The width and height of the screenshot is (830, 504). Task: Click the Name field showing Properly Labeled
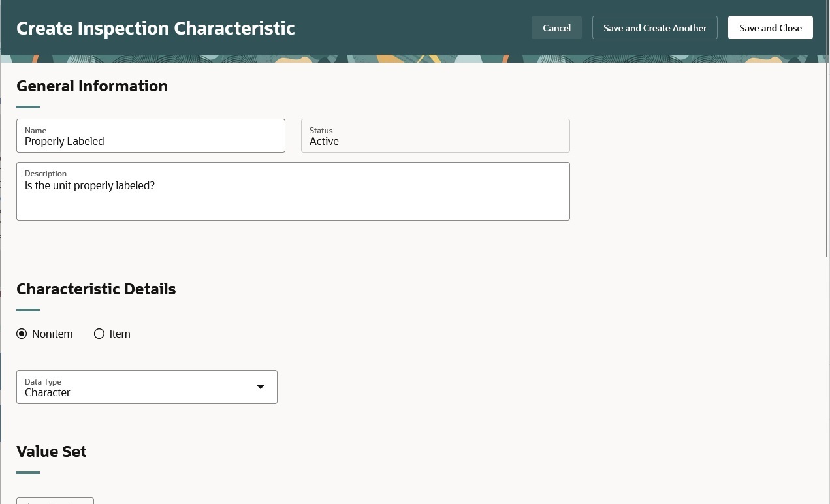pos(150,141)
